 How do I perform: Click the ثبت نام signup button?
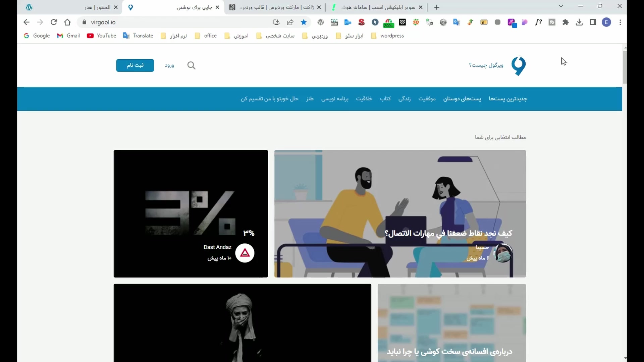[x=135, y=65]
